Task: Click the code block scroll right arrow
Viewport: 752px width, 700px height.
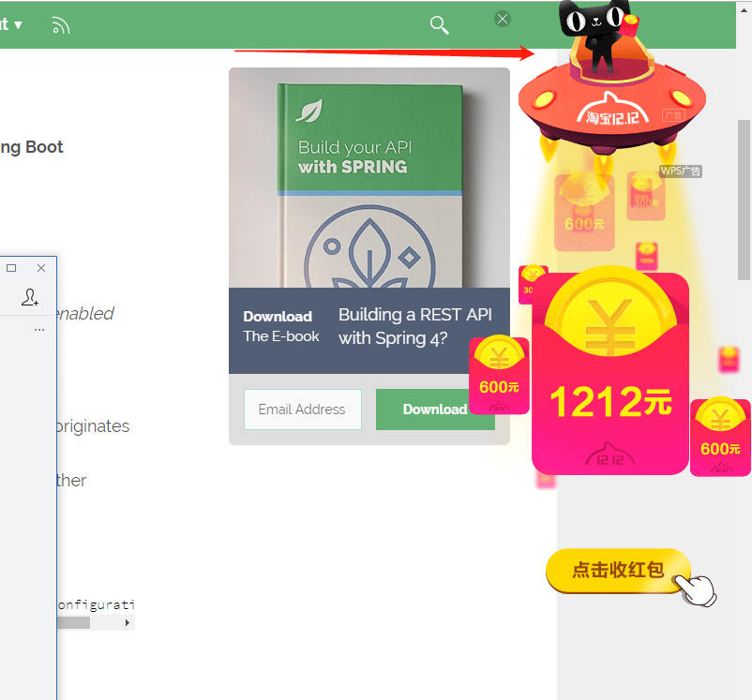Action: pyautogui.click(x=128, y=623)
